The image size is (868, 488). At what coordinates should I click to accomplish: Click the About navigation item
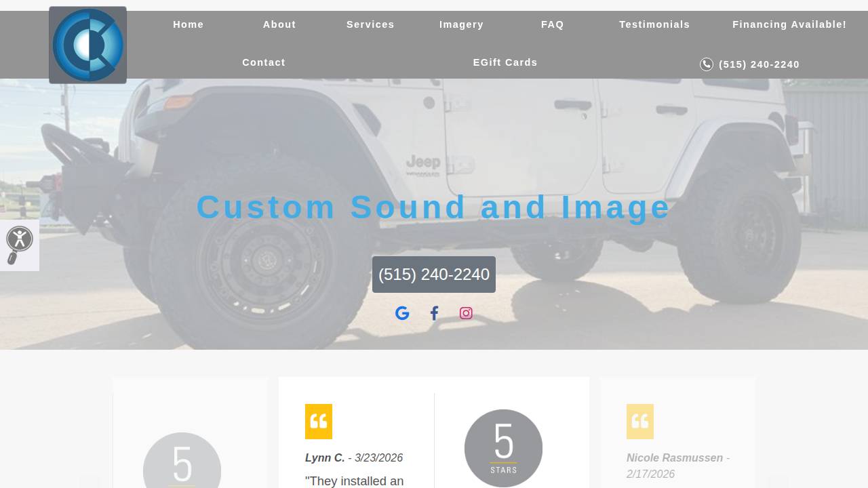pyautogui.click(x=279, y=24)
